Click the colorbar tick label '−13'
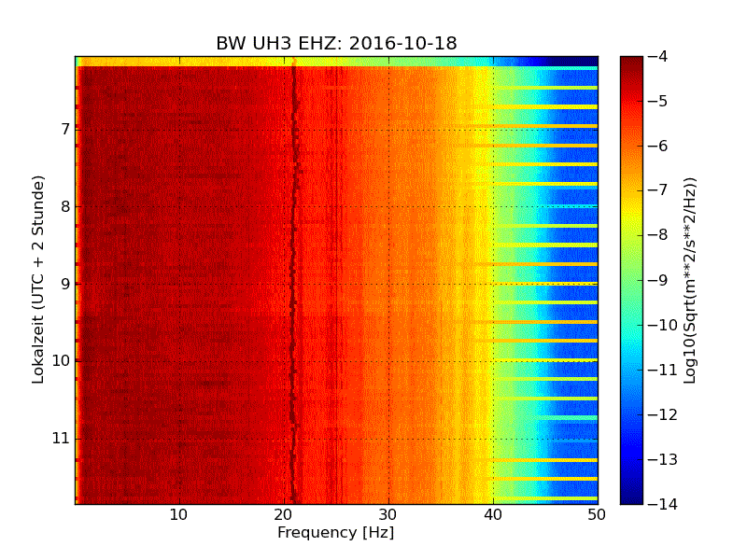Viewport: 747px width, 560px height. click(662, 459)
